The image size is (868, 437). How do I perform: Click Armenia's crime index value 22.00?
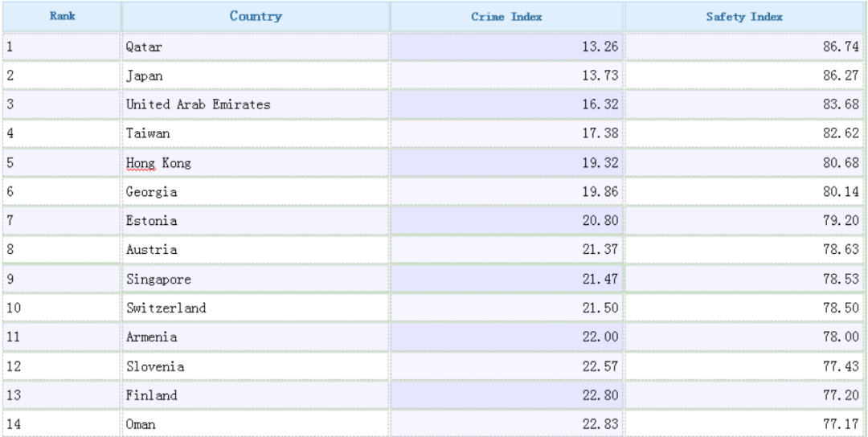point(600,337)
